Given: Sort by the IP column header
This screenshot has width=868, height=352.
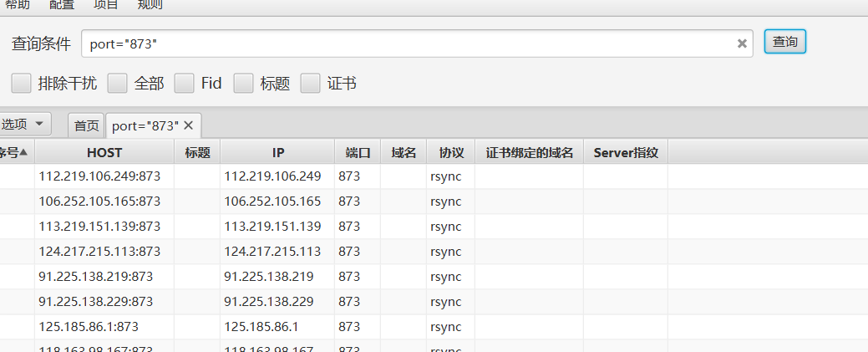Looking at the screenshot, I should pyautogui.click(x=278, y=152).
